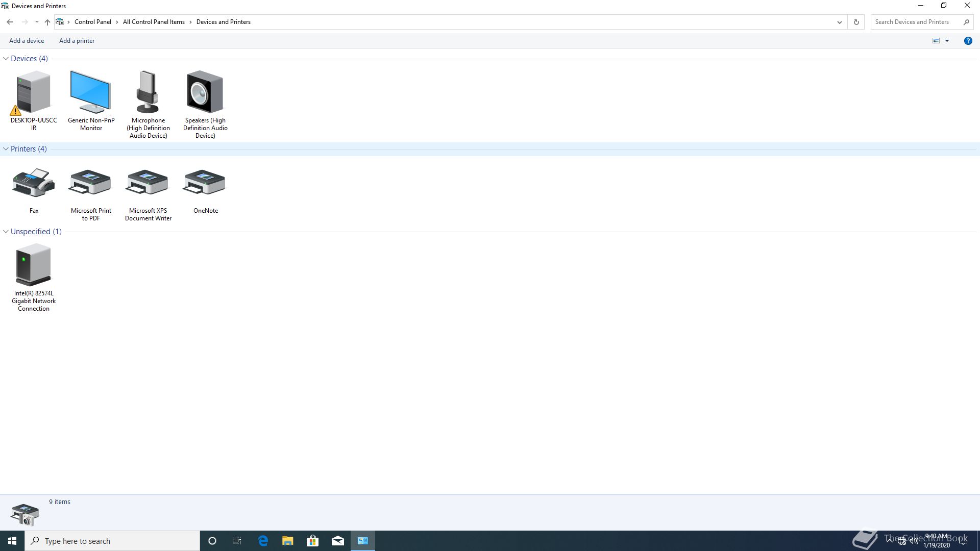The width and height of the screenshot is (980, 551).
Task: Go back using the back arrow
Action: click(x=10, y=22)
